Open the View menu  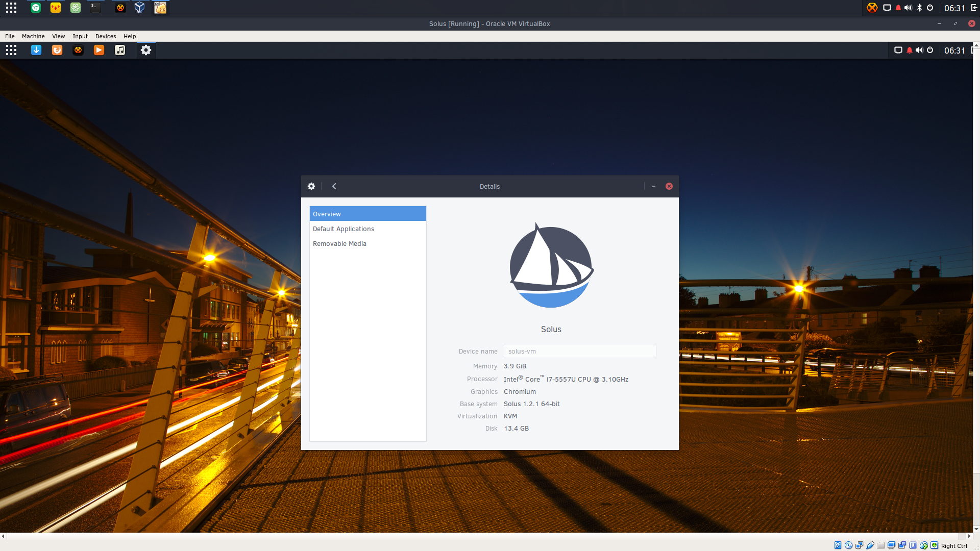click(x=58, y=36)
